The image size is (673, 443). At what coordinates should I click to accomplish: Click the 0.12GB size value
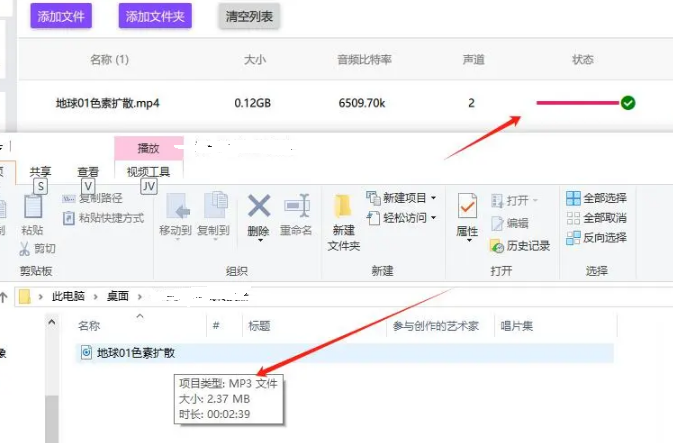[x=252, y=103]
